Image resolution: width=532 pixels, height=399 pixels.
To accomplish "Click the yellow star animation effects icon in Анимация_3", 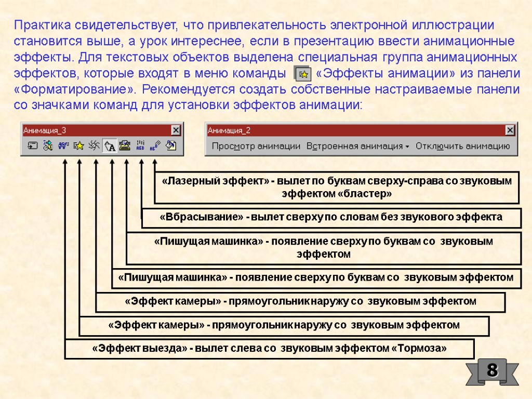I will [79, 146].
